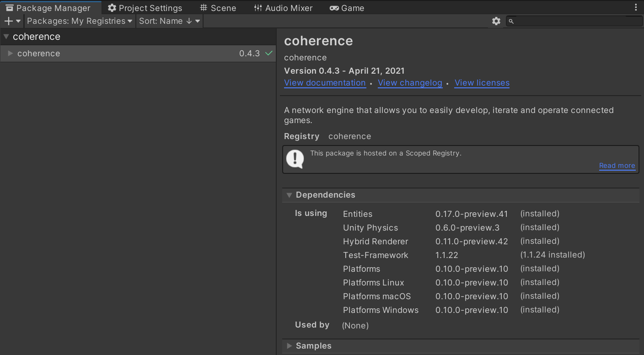This screenshot has width=644, height=355.
Task: Click the Platforms macOS dependency name
Action: click(x=377, y=296)
